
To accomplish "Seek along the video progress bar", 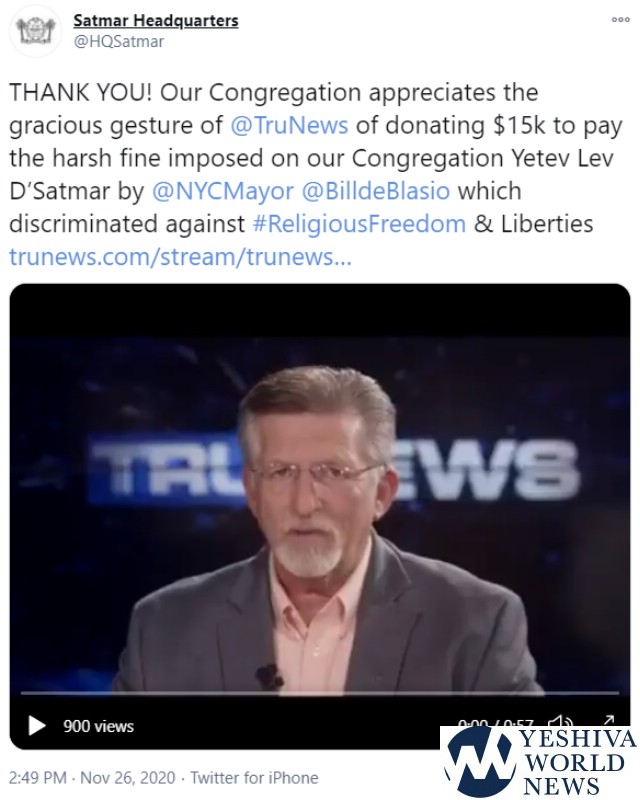I will tap(319, 693).
